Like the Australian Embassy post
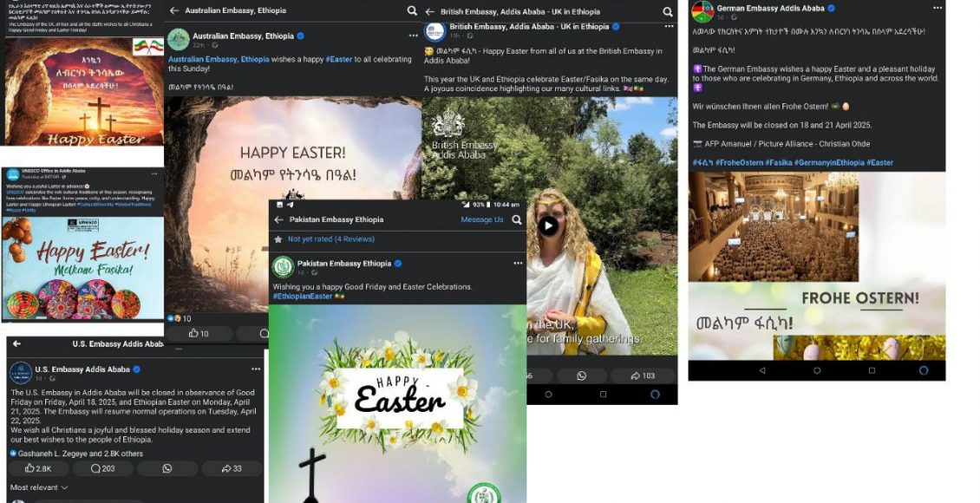The image size is (980, 503). pos(198,333)
